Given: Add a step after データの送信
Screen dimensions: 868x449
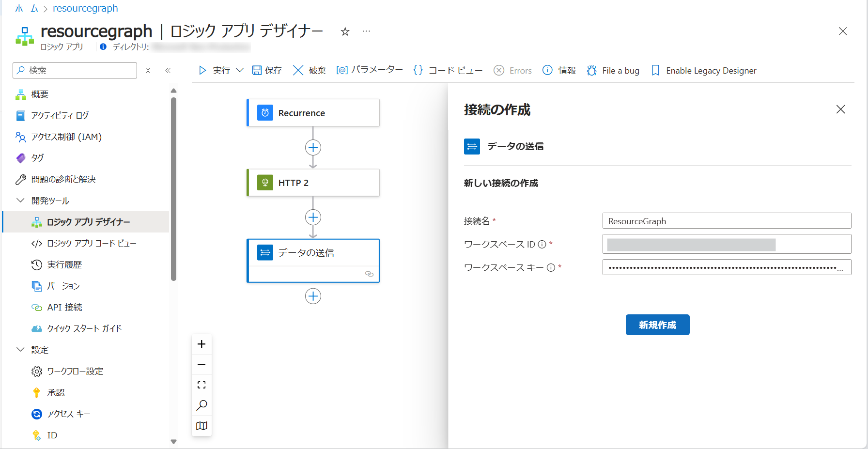Looking at the screenshot, I should point(313,296).
